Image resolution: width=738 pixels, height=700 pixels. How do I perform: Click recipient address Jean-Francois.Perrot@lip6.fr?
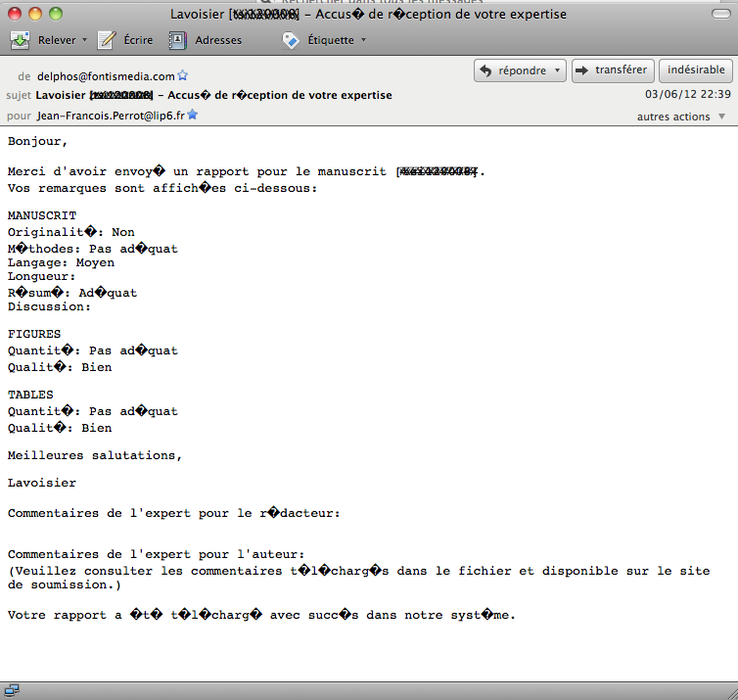(x=111, y=115)
